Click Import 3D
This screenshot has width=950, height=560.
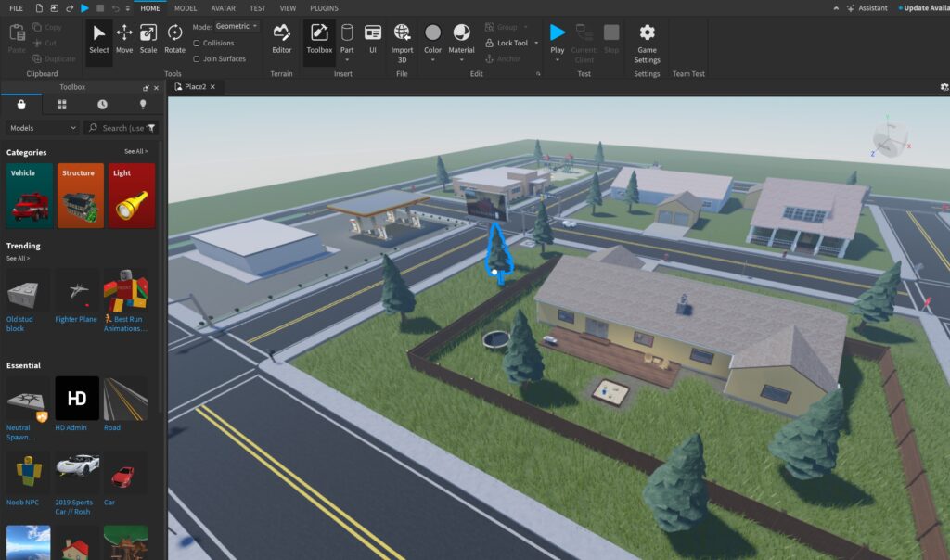pyautogui.click(x=402, y=44)
